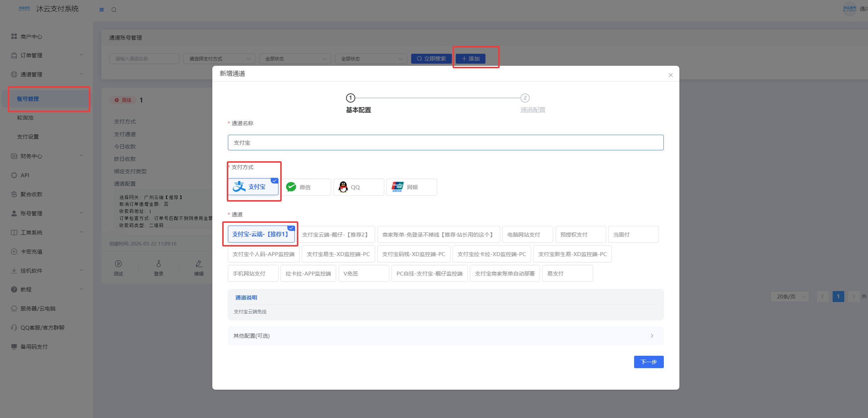Click the 通道名称 input field
868x418 pixels.
point(445,143)
